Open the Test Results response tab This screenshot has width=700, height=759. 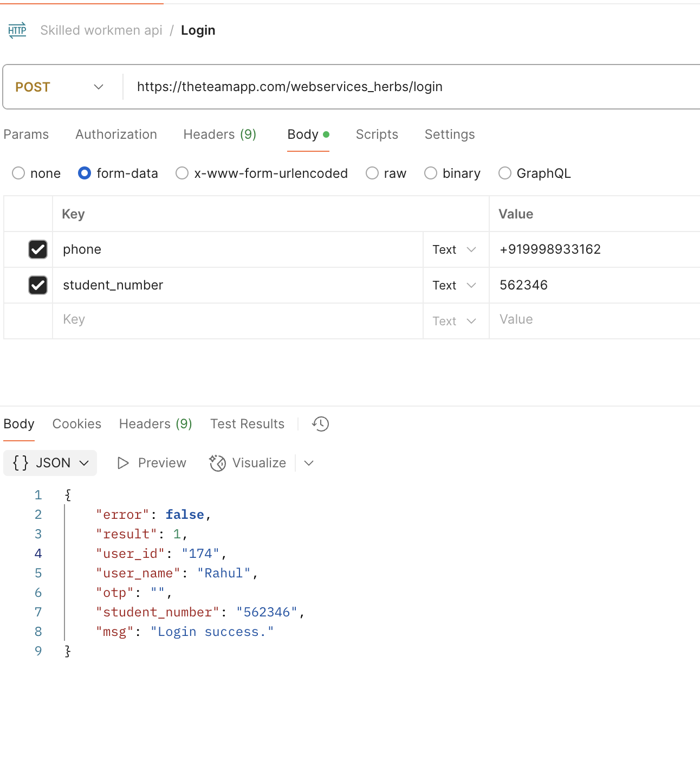247,424
